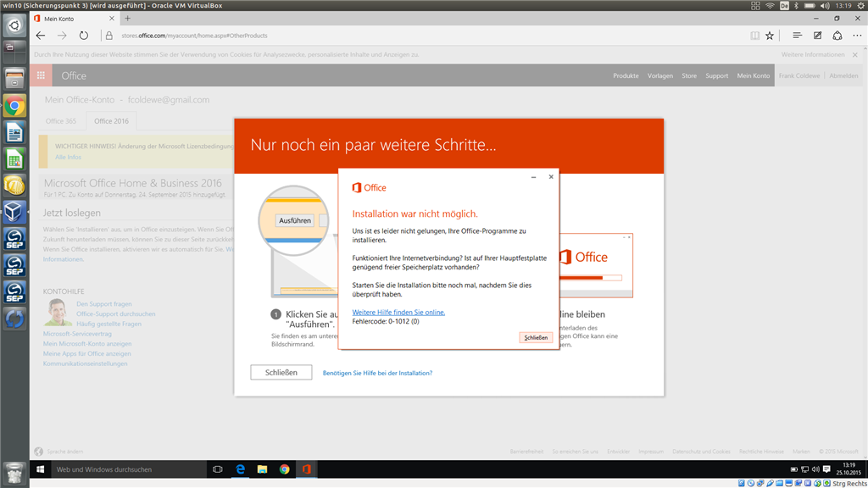
Task: Launch Chrome from the Windows taskbar
Action: [x=285, y=469]
